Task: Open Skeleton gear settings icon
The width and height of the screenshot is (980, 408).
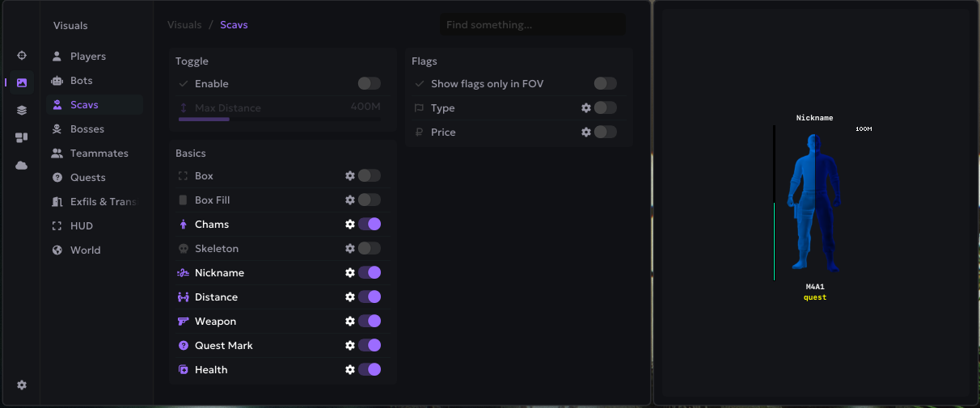Action: [350, 249]
